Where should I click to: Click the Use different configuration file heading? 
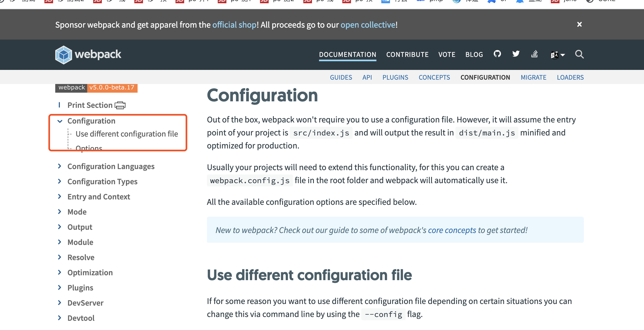309,275
